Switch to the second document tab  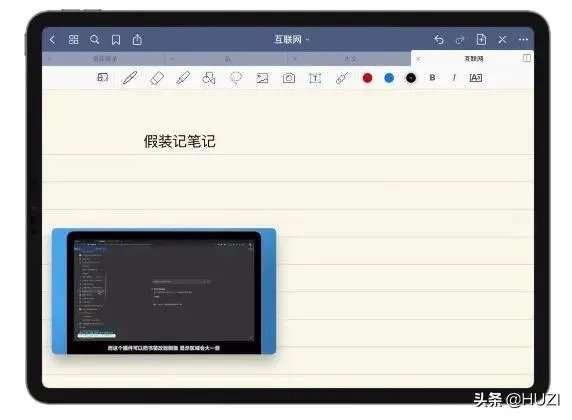(x=228, y=59)
